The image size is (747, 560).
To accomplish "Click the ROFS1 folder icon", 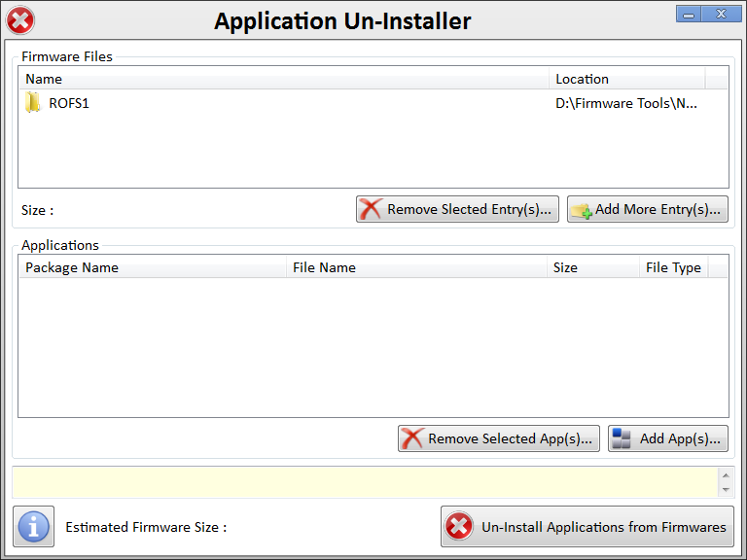I will pos(33,103).
